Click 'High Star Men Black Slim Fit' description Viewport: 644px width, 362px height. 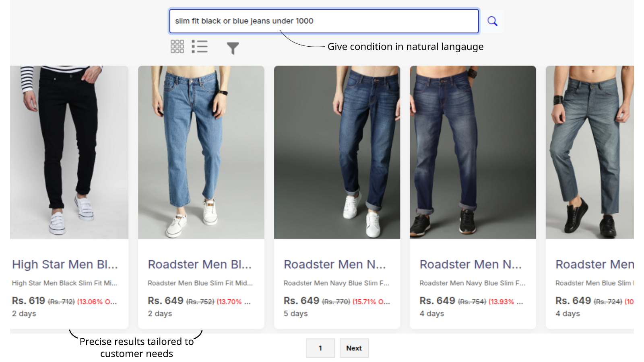click(x=64, y=283)
